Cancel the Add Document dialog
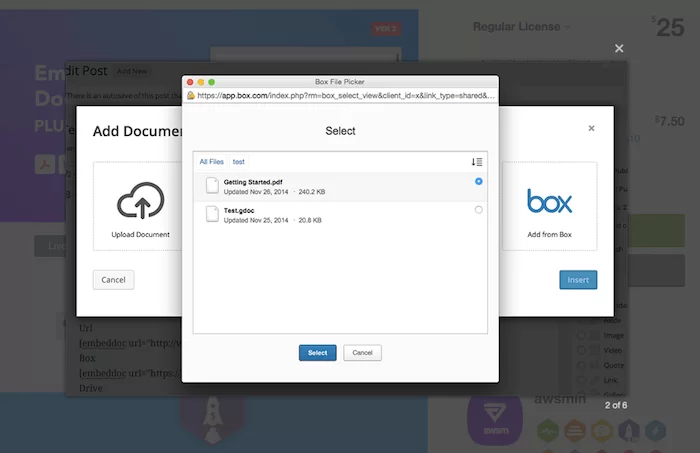This screenshot has width=700, height=453. (x=113, y=280)
